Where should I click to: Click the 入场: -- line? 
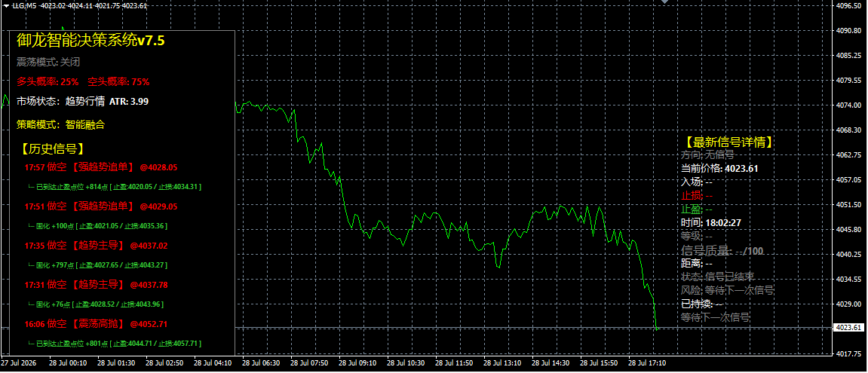coord(696,182)
